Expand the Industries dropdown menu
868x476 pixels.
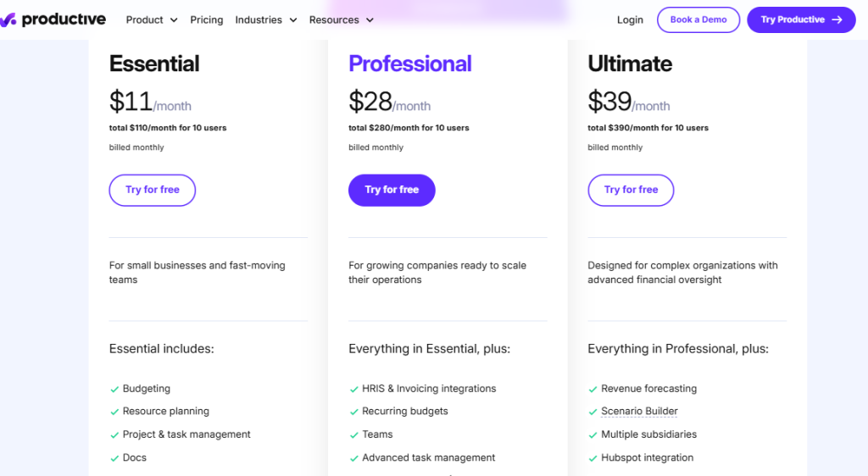pyautogui.click(x=266, y=19)
